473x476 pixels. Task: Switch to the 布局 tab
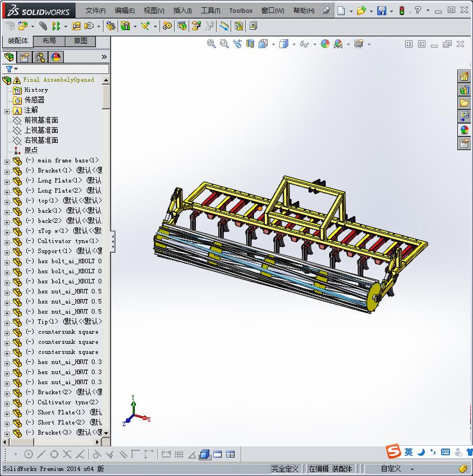tap(49, 41)
